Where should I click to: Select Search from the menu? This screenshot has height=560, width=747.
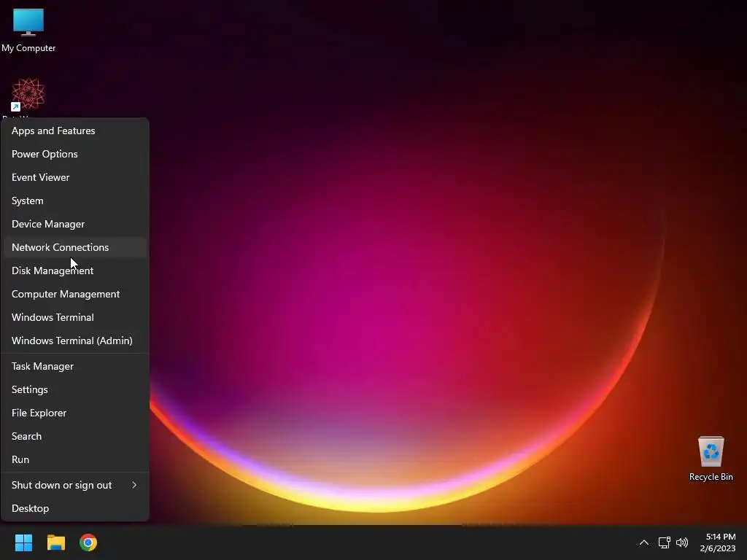click(75, 436)
